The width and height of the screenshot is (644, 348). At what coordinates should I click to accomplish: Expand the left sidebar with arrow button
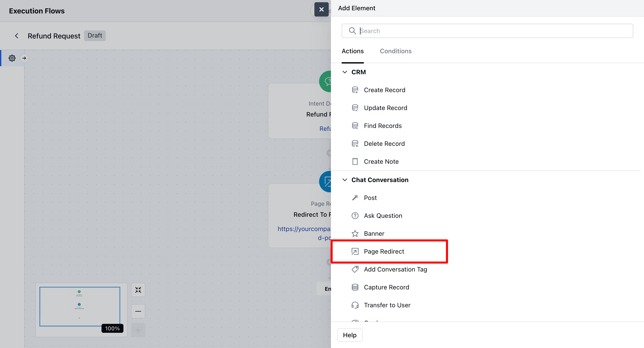coord(24,58)
